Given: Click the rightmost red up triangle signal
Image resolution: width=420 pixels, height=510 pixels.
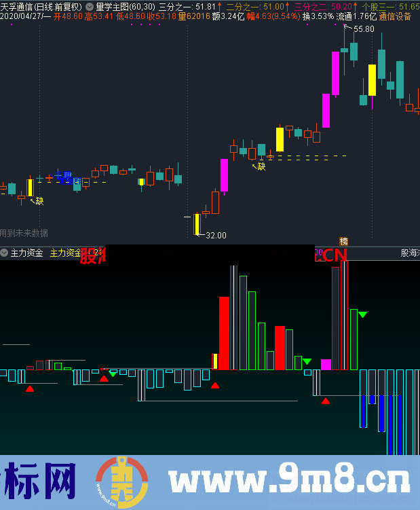Looking at the screenshot, I should click(x=325, y=401).
